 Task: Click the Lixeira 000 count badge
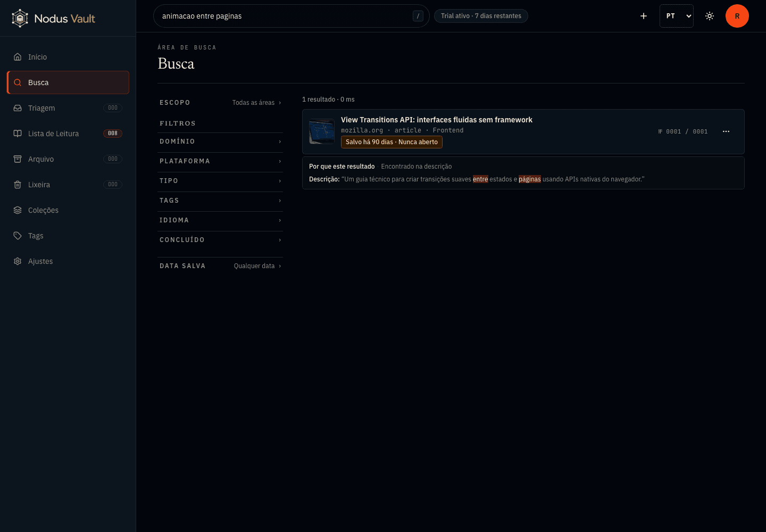[113, 185]
